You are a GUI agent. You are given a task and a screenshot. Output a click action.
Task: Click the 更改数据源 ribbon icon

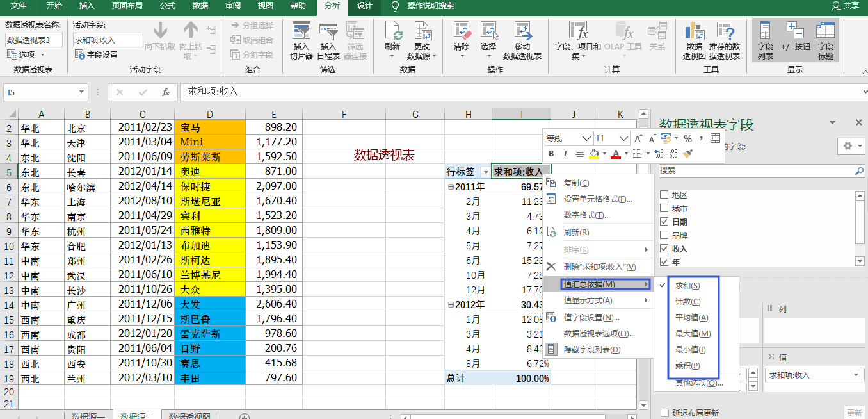click(x=422, y=31)
